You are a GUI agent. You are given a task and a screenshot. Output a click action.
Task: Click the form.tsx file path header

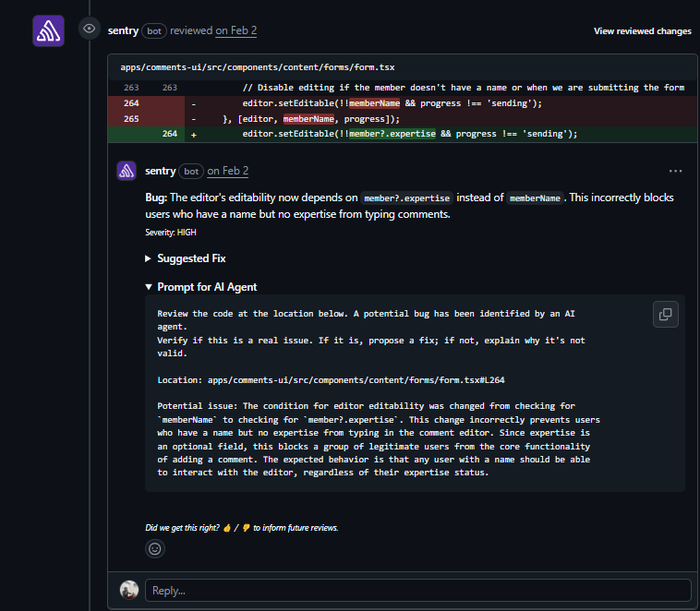(258, 67)
